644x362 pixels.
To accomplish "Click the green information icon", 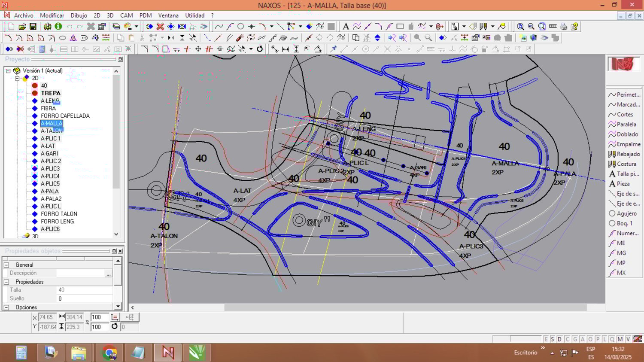I will pyautogui.click(x=58, y=27).
